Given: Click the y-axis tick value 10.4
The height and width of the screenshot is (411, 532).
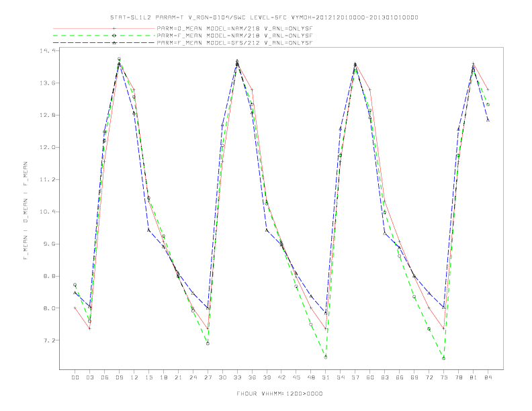Looking at the screenshot, I should click(47, 212).
